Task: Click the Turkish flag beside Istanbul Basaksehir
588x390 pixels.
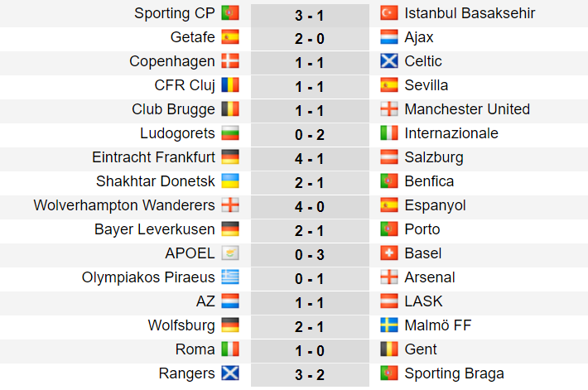Action: 389,13
